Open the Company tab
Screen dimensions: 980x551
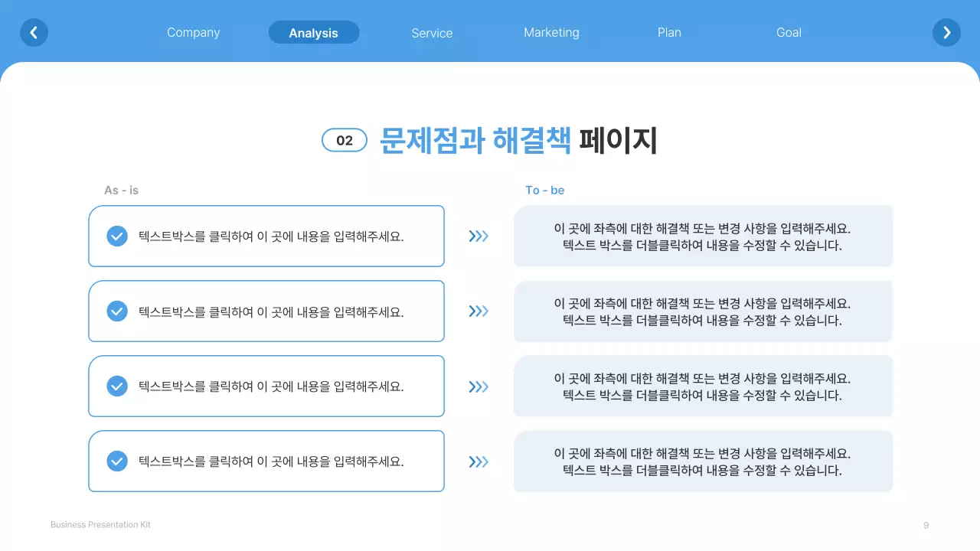193,32
